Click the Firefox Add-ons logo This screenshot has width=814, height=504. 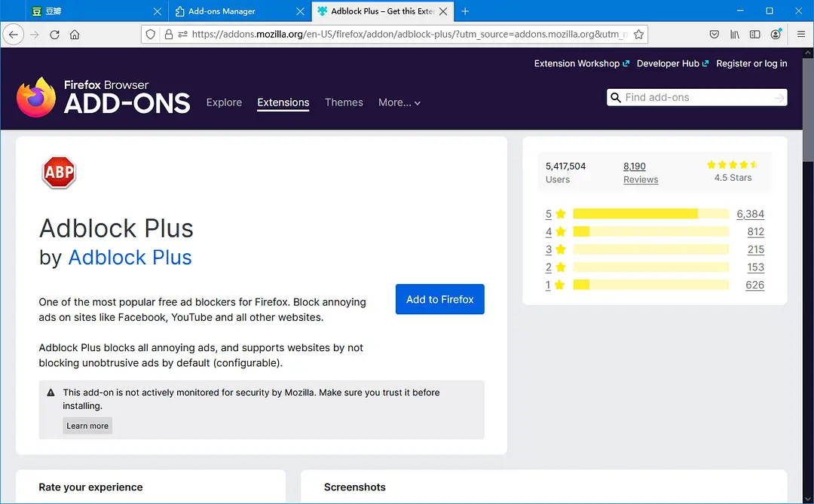[103, 97]
